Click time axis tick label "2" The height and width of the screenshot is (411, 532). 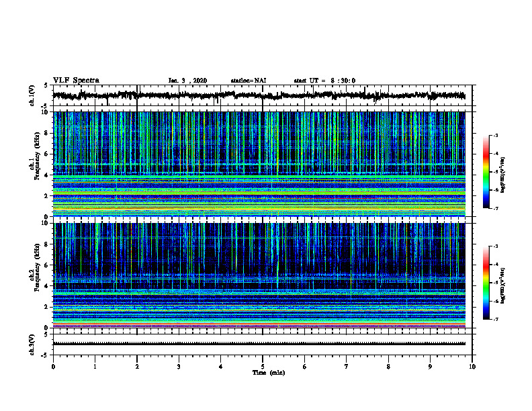pos(137,367)
